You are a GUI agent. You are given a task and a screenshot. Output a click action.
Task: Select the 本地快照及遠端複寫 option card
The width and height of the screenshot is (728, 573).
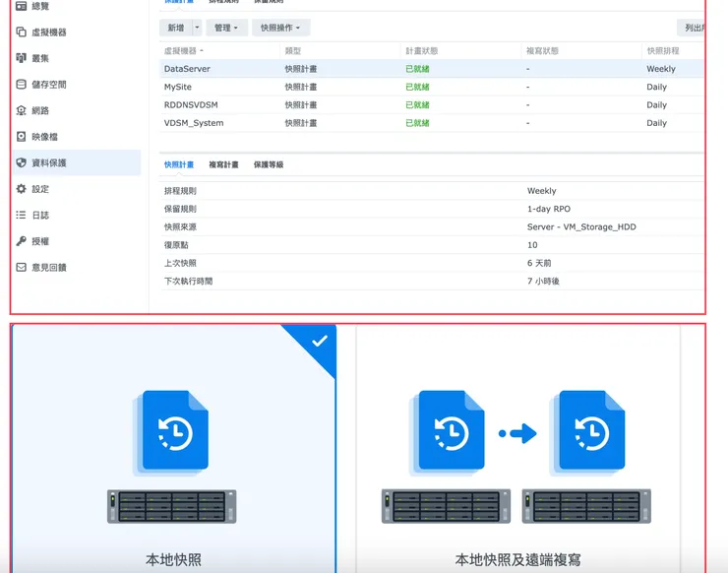[x=517, y=449]
